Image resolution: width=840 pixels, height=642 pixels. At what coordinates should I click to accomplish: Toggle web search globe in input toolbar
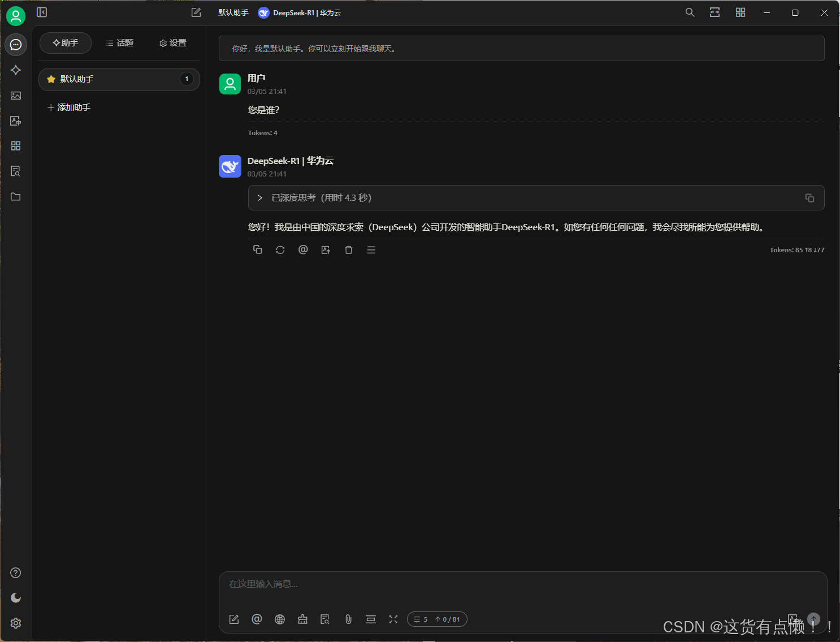[280, 619]
